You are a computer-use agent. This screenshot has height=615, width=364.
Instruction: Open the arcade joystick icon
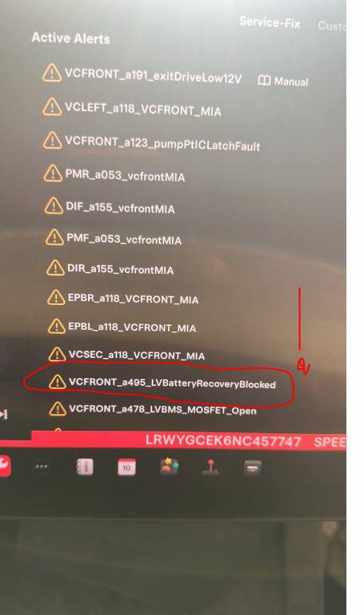210,467
